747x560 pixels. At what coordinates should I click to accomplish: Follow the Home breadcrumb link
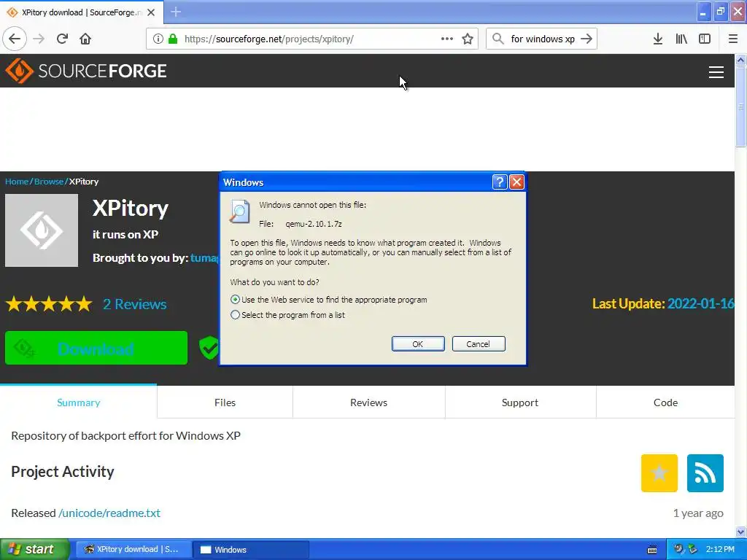[17, 182]
